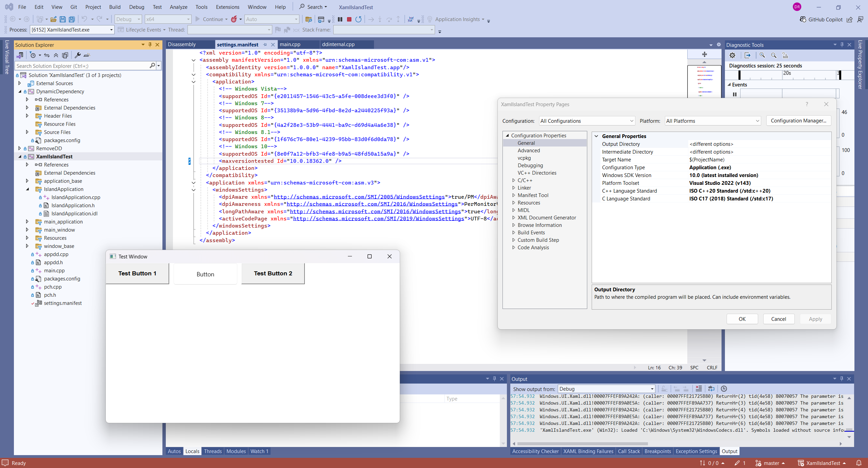The width and height of the screenshot is (868, 468).
Task: Open the Process dropdown in debug toolbar
Action: click(72, 30)
